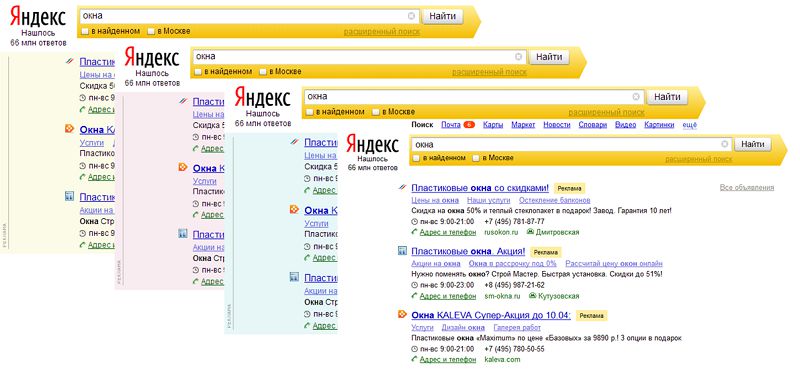The height and width of the screenshot is (385, 800).
Task: Click the striped favicon in the blue-tinted window
Action: pos(294,142)
